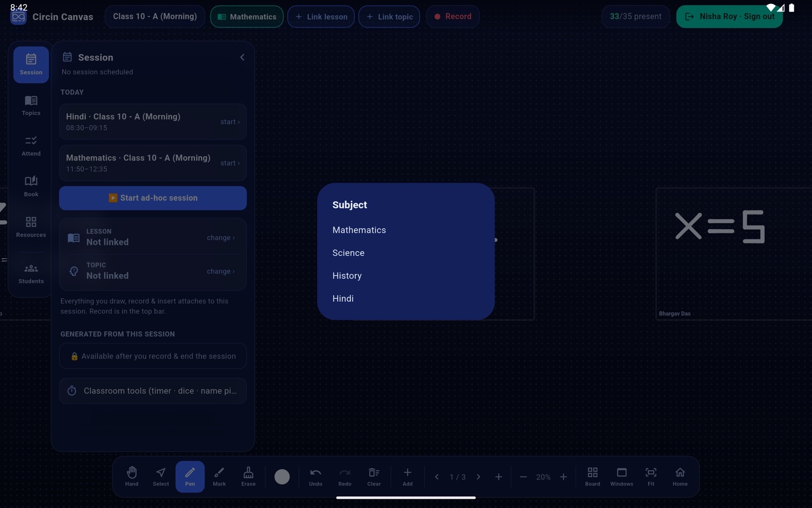Pick the Mark highlighter tool
Image resolution: width=812 pixels, height=508 pixels.
[219, 477]
